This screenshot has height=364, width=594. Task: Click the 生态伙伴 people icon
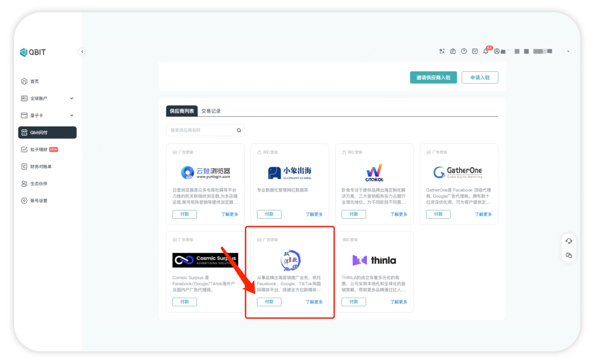coord(24,184)
